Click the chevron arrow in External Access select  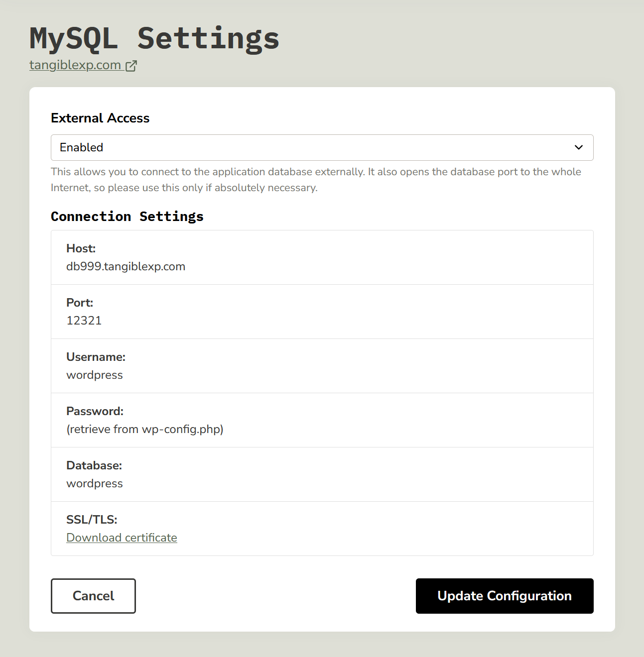578,147
